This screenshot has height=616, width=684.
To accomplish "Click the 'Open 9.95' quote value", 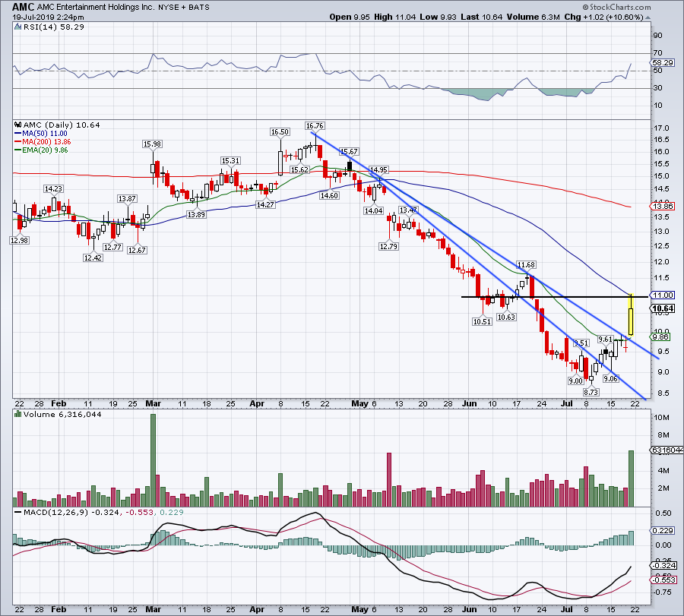I will [350, 17].
